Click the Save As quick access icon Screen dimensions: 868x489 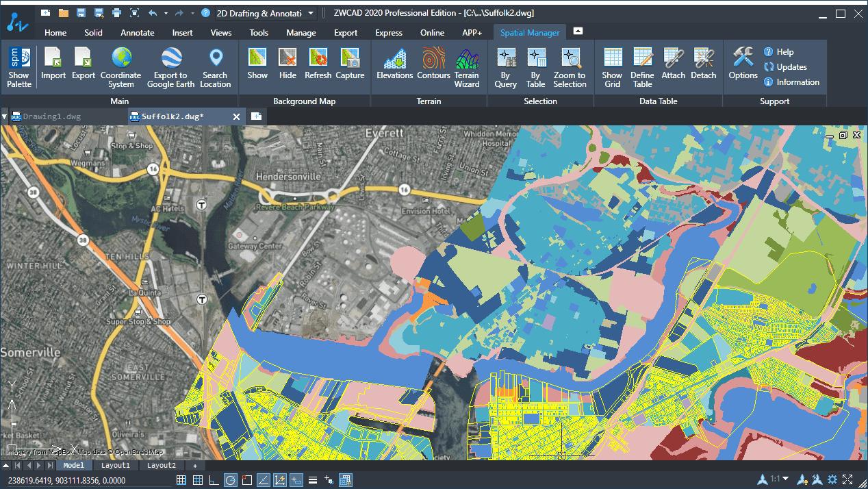click(99, 13)
